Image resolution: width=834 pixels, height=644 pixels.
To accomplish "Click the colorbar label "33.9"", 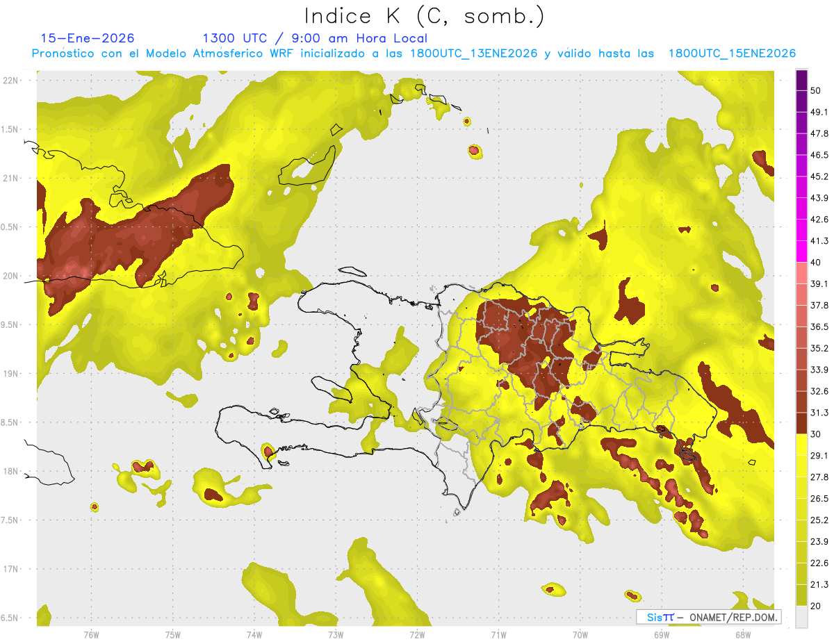I will [x=819, y=370].
